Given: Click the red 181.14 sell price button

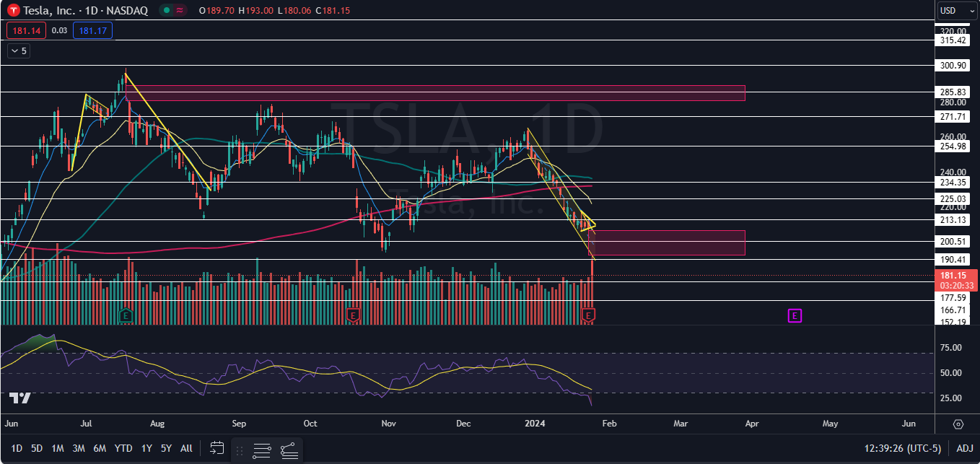Looking at the screenshot, I should coord(27,30).
